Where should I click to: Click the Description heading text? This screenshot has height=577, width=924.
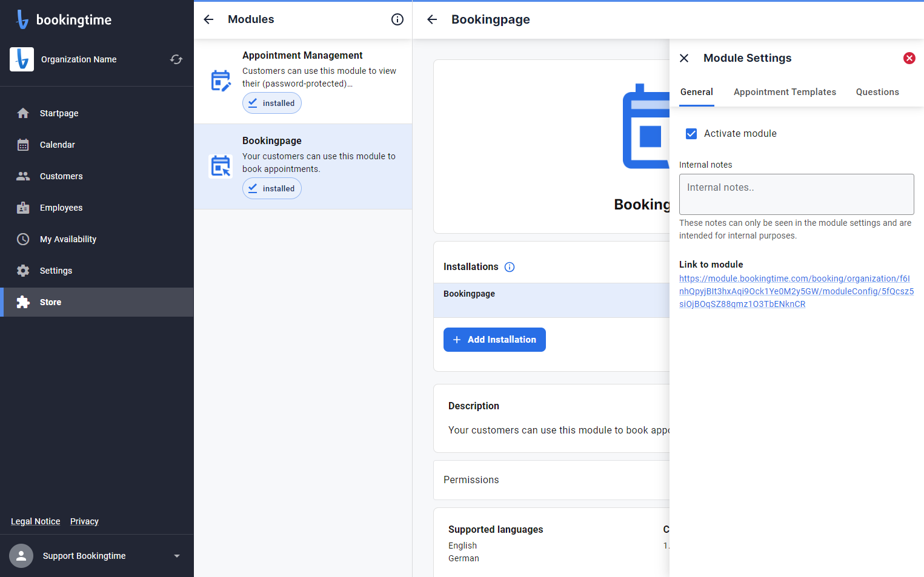pyautogui.click(x=474, y=406)
